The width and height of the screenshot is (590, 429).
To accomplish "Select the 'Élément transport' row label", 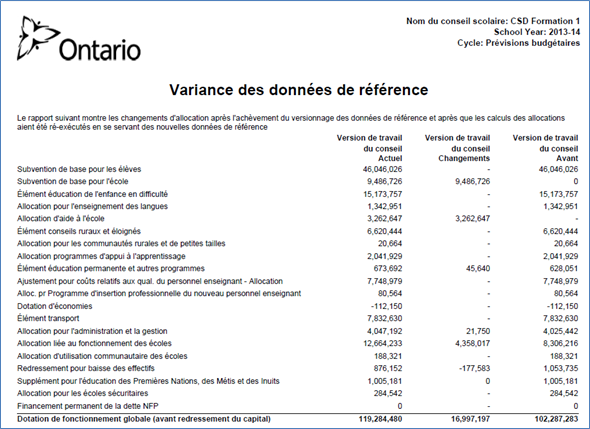I will pyautogui.click(x=48, y=319).
